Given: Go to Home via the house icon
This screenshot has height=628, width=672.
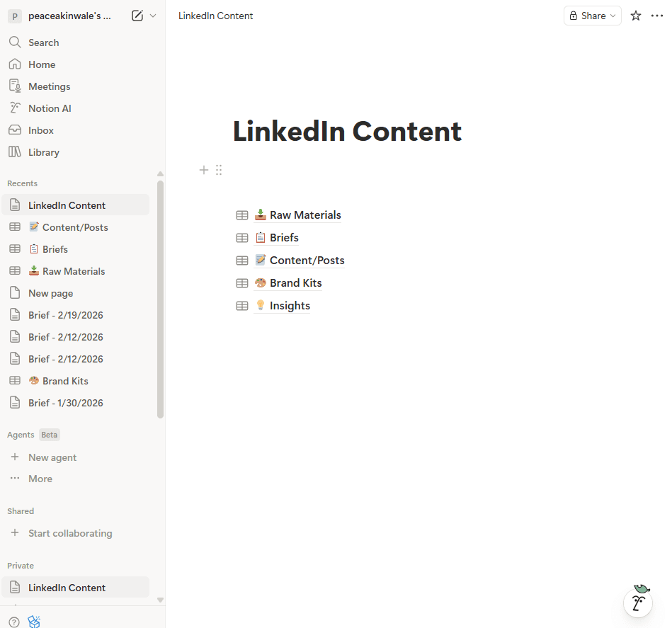Looking at the screenshot, I should [x=42, y=64].
